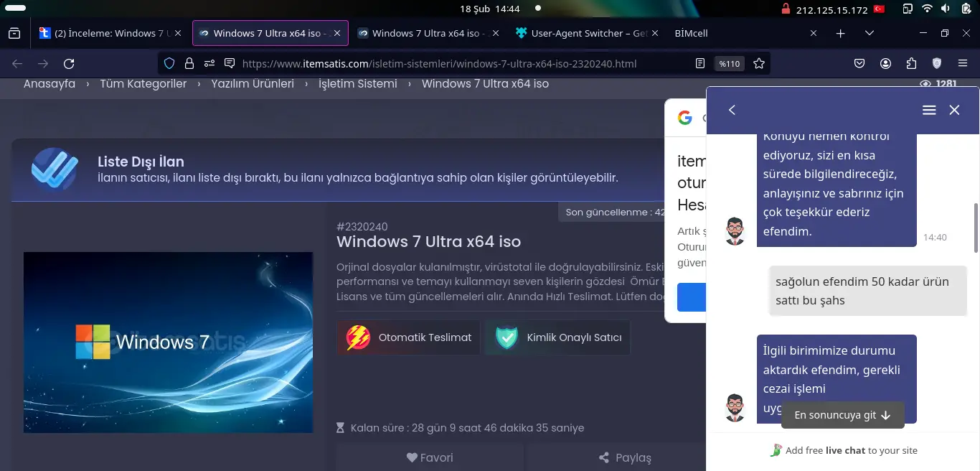This screenshot has width=980, height=471.
Task: Switch to User-Agent Switcher tab
Action: pyautogui.click(x=586, y=33)
